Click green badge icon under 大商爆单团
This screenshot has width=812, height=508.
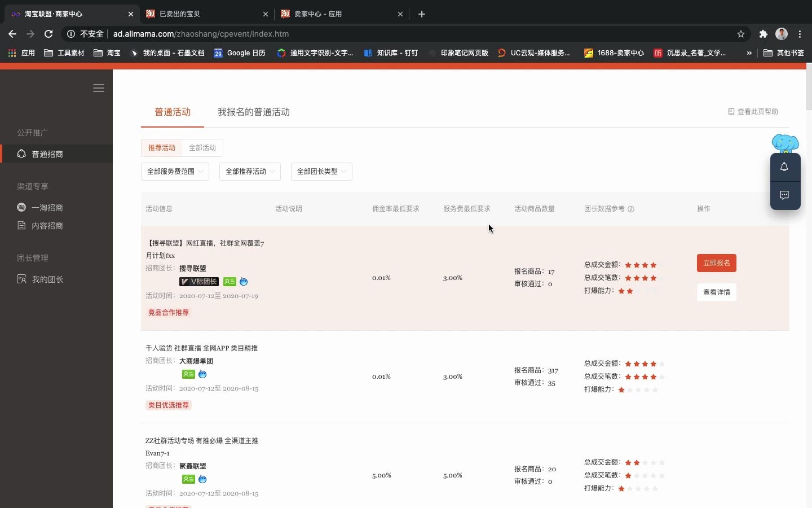click(x=188, y=374)
